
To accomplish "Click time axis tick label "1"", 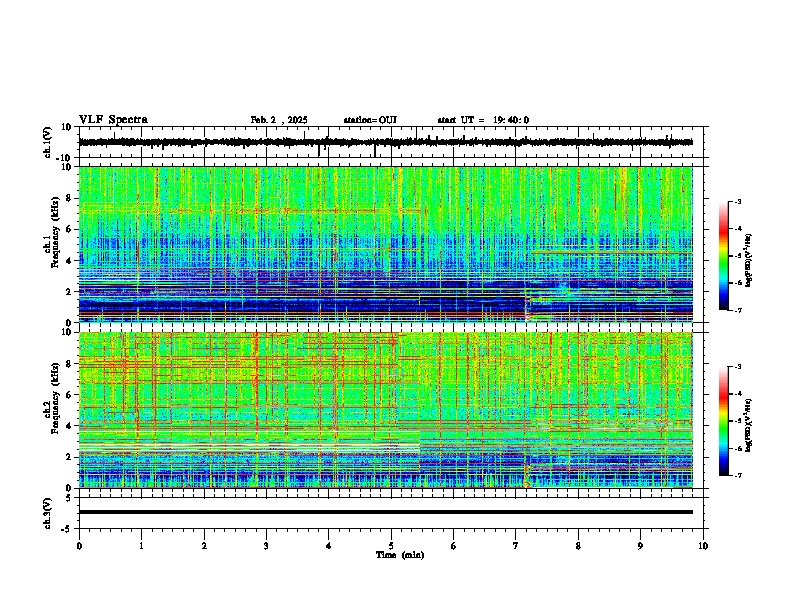I will pos(141,546).
